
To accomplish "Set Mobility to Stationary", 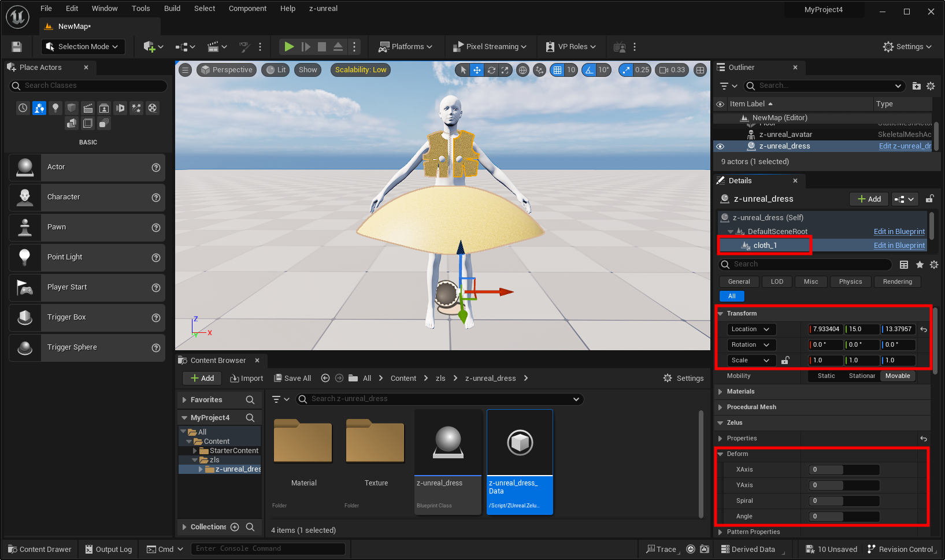I will point(862,376).
